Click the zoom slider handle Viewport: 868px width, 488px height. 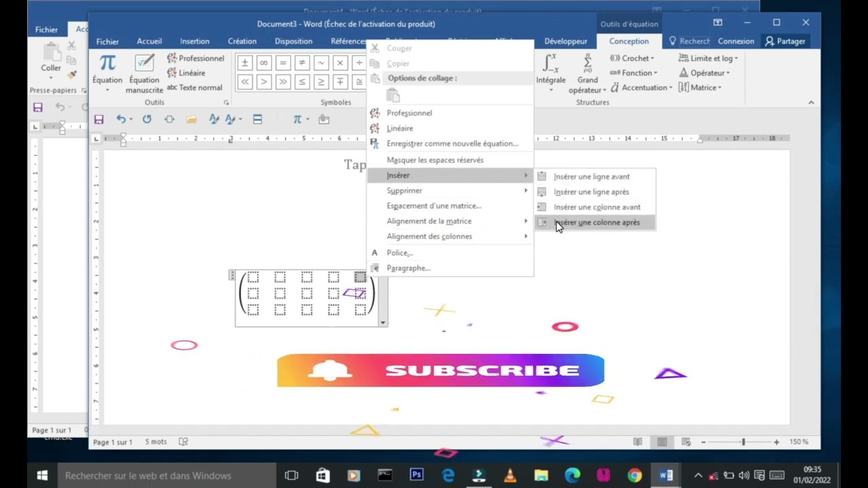tap(743, 442)
